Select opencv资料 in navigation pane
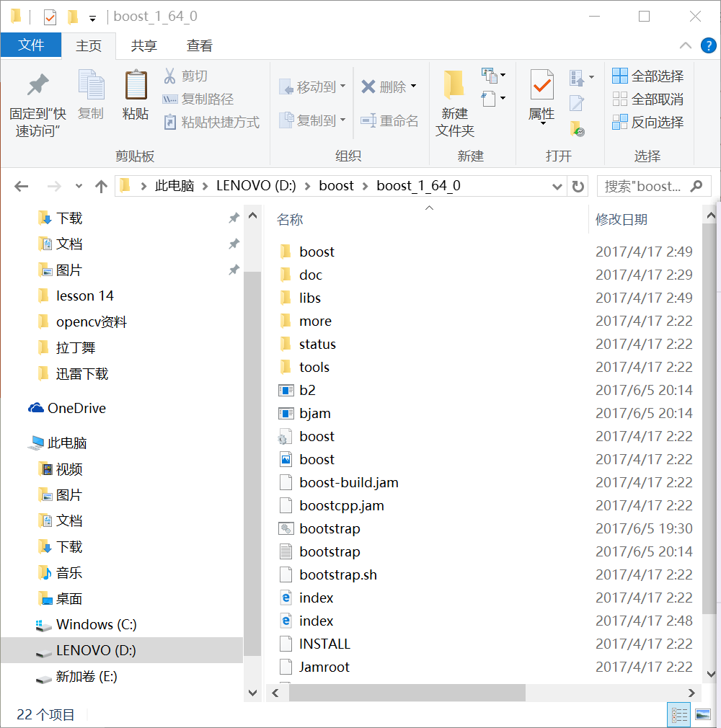Screen dimensions: 721x728 92,321
